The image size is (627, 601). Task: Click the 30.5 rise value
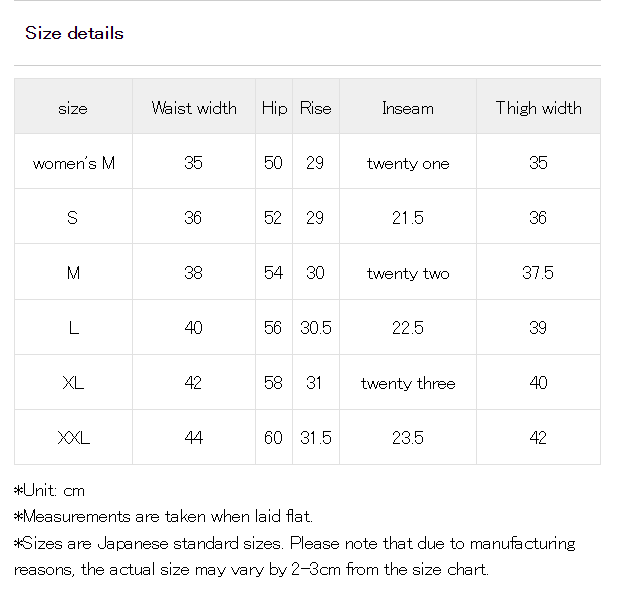316,328
